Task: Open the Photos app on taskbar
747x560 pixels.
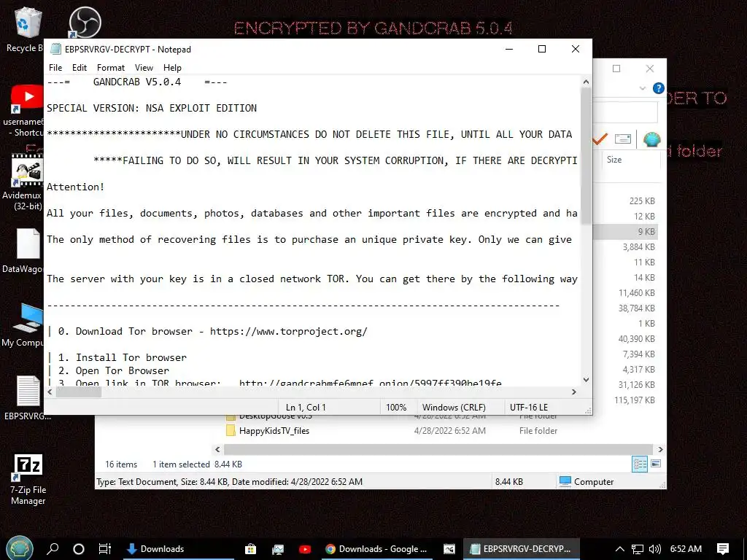Action: tap(278, 548)
